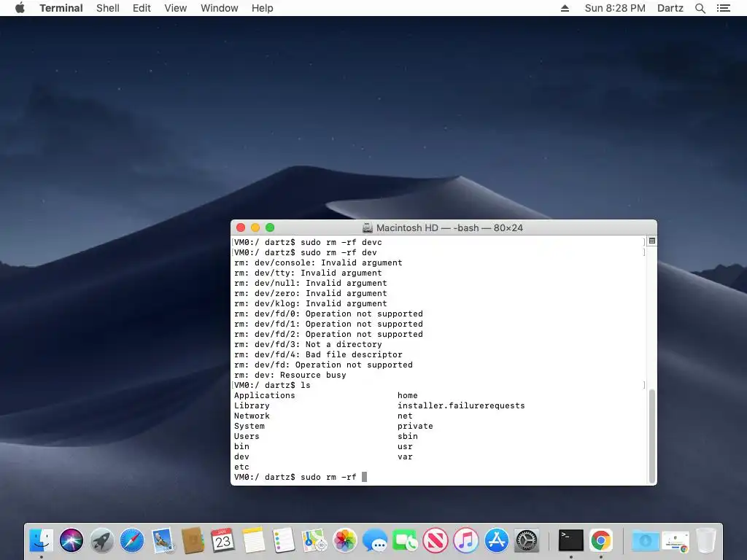
Task: Open News app in Dock
Action: point(436,540)
